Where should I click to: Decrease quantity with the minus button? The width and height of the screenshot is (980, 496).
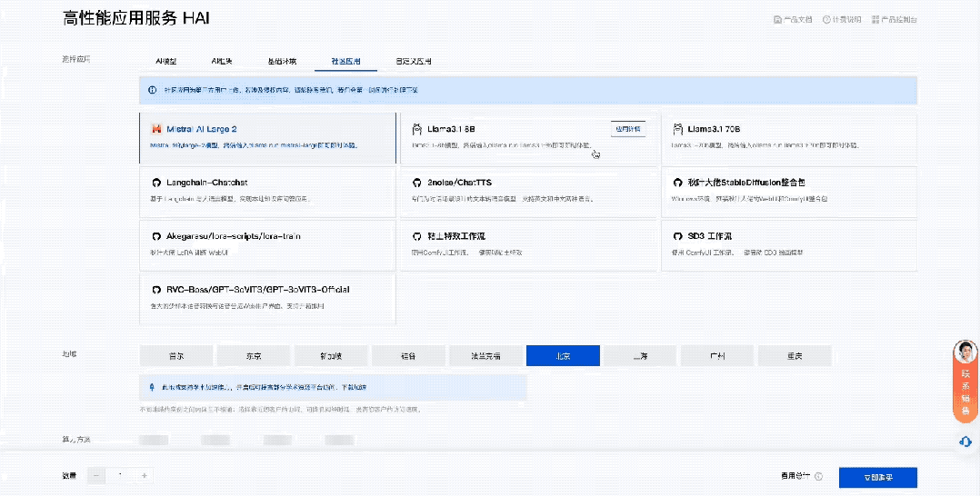(96, 476)
